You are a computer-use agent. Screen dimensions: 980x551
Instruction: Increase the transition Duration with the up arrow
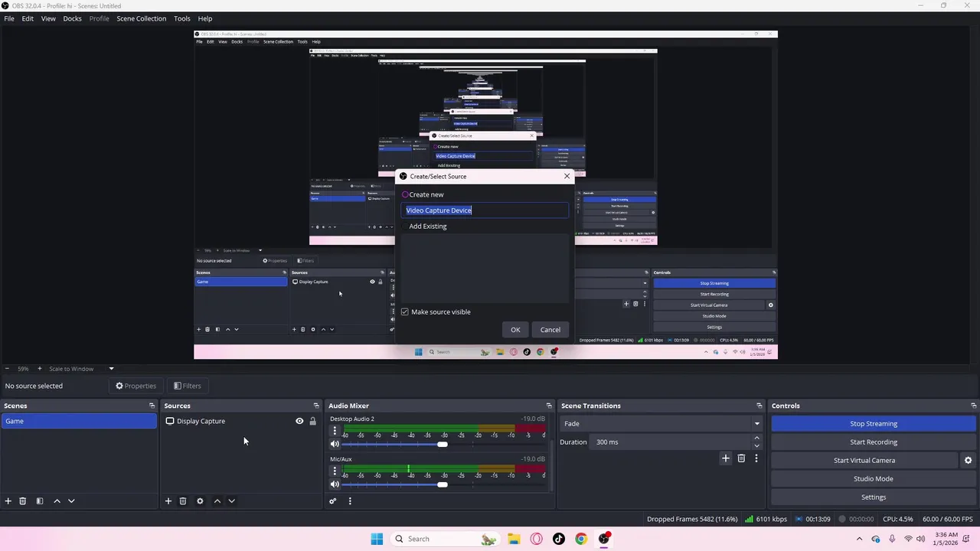tap(757, 439)
